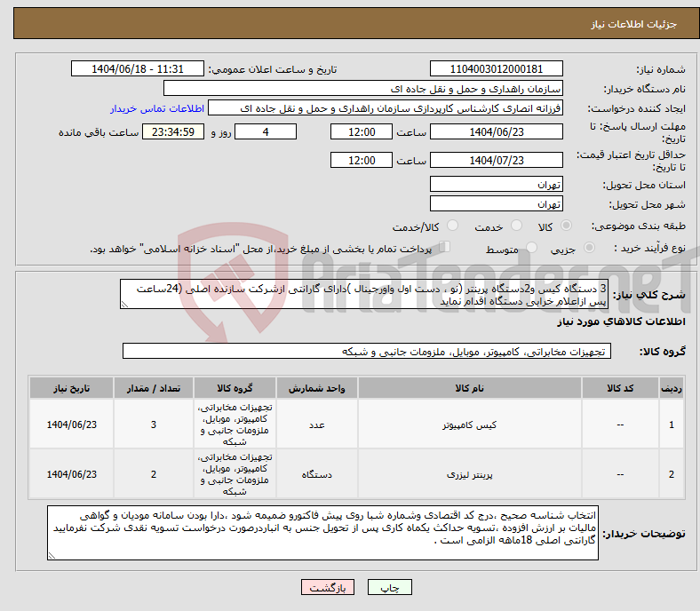Click the کیس کامپیوتر item name cell
Viewport: 700px width, 611px height.
coord(469,425)
